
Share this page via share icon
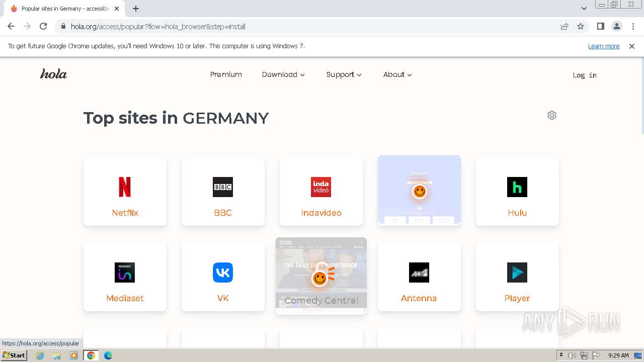coord(565,26)
